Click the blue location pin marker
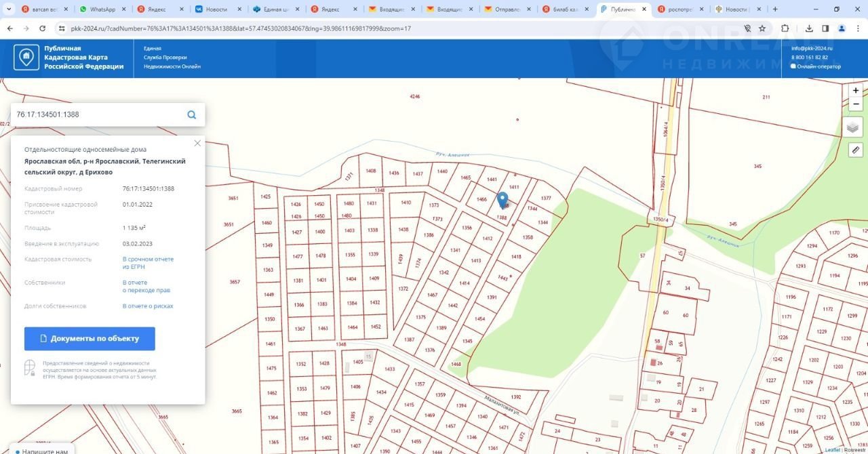This screenshot has height=454, width=868. point(502,201)
